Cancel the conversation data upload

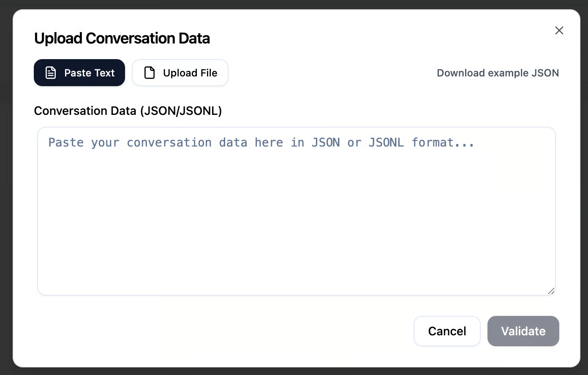click(447, 331)
